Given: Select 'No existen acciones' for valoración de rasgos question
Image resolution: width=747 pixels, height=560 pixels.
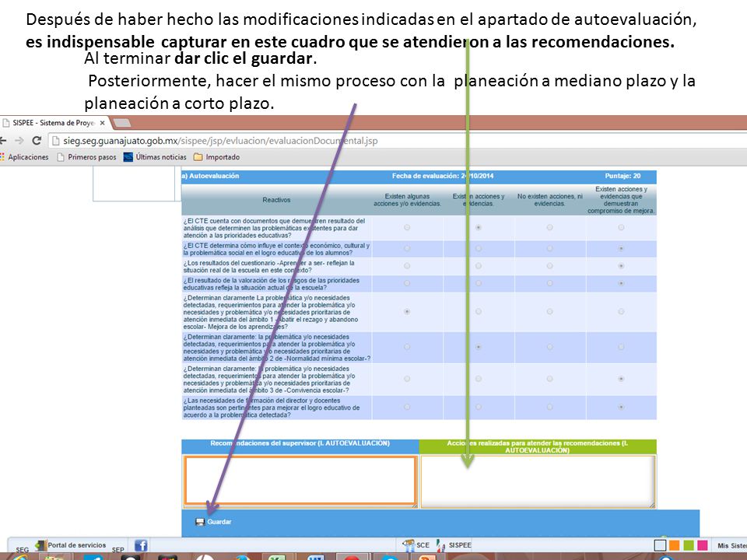Looking at the screenshot, I should 550,283.
